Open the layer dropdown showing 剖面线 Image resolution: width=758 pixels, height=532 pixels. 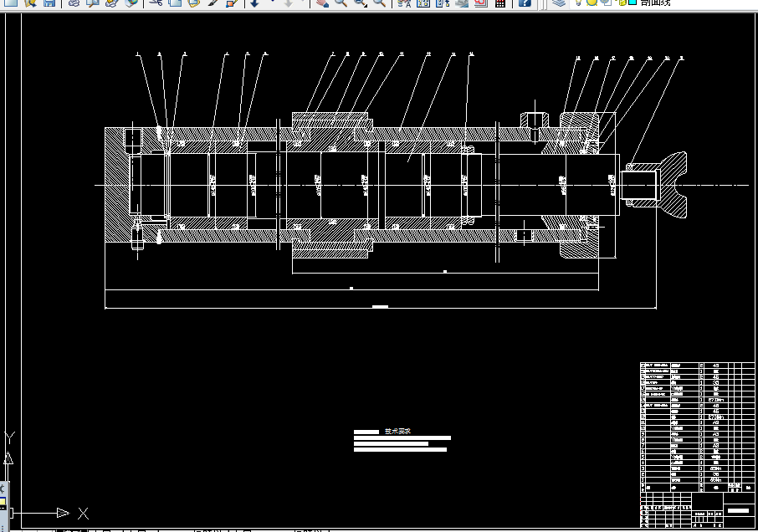(x=663, y=3)
